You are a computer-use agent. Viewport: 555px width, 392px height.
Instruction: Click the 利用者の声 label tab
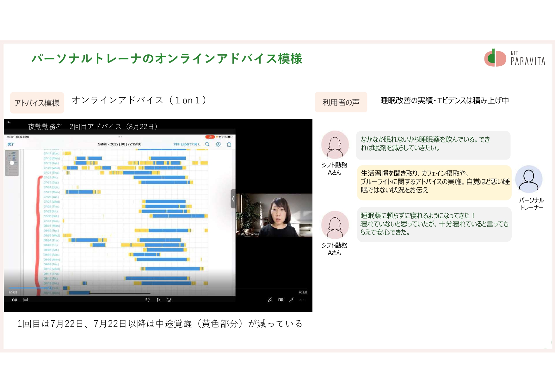(x=341, y=102)
